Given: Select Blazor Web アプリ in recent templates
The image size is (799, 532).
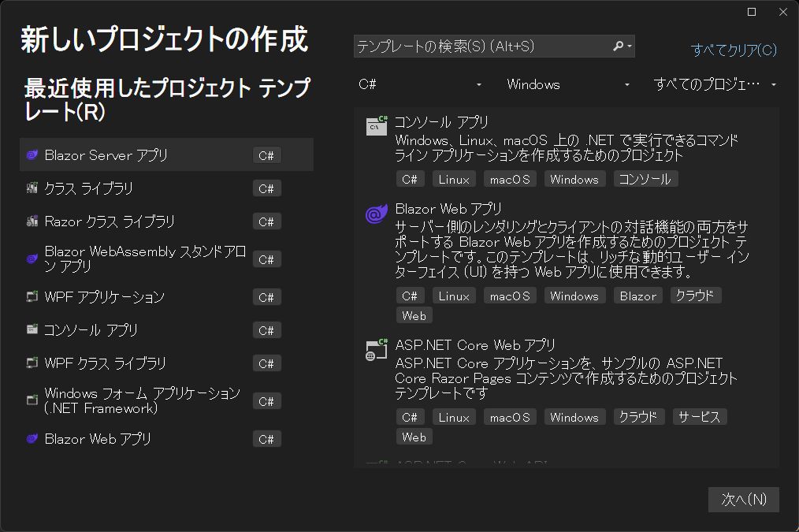Looking at the screenshot, I should [x=166, y=439].
